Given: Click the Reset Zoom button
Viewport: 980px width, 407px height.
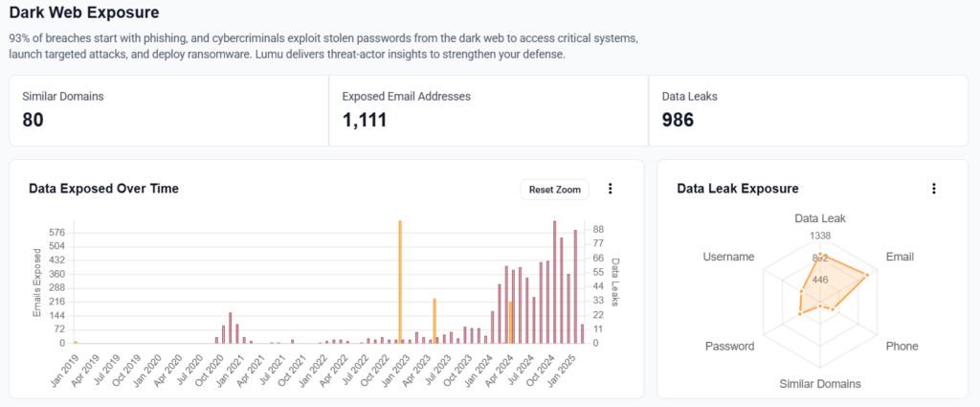Looking at the screenshot, I should (555, 190).
